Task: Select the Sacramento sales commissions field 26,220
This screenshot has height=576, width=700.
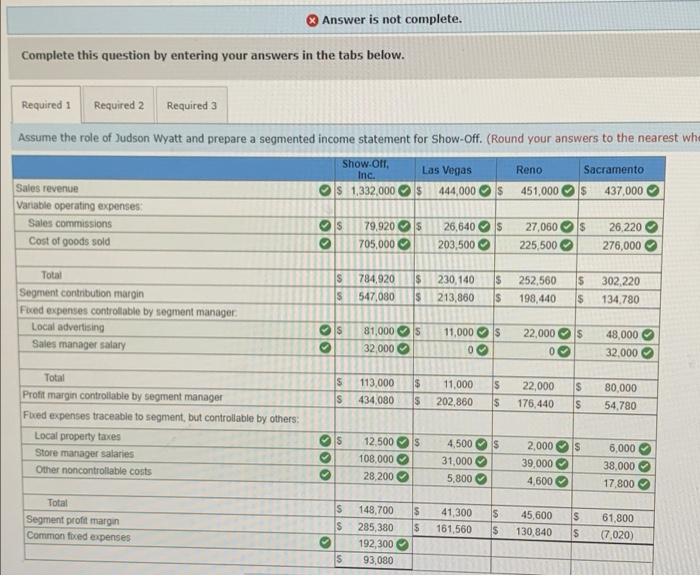Action: click(x=621, y=227)
